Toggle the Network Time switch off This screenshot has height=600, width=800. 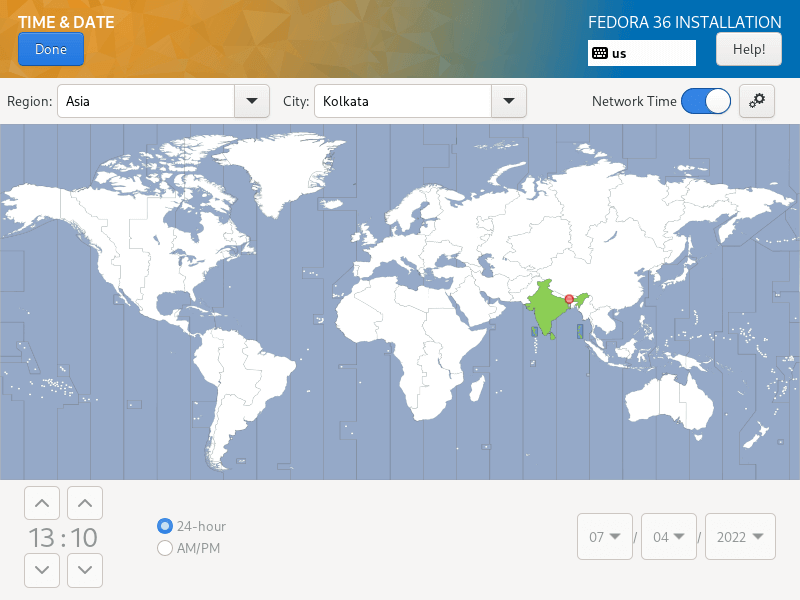point(706,101)
